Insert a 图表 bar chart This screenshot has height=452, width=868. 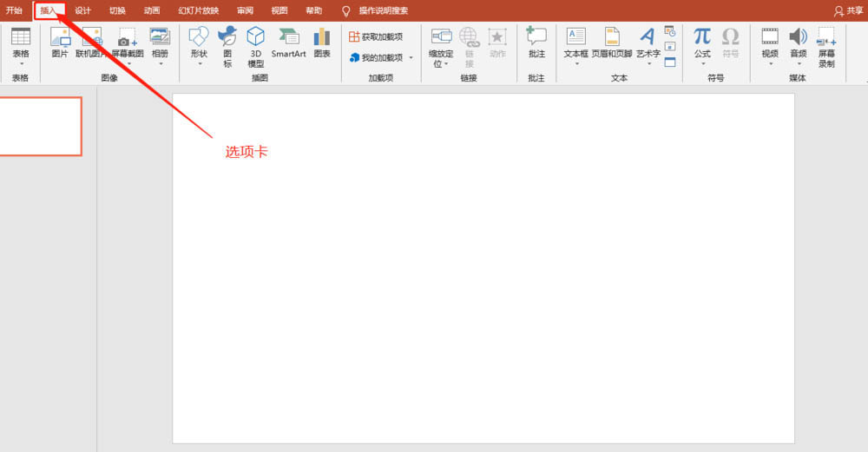pyautogui.click(x=322, y=36)
